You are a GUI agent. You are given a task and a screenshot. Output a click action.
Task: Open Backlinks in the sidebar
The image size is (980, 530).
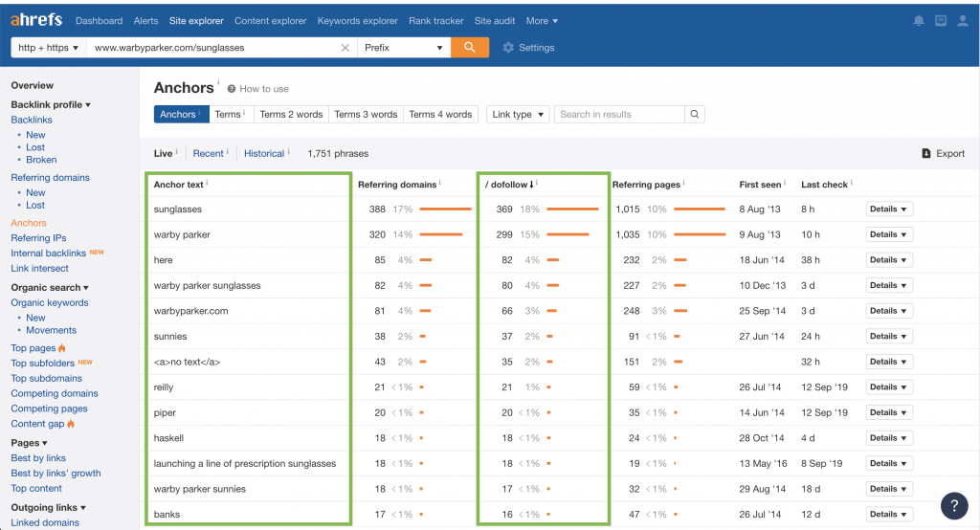(32, 120)
